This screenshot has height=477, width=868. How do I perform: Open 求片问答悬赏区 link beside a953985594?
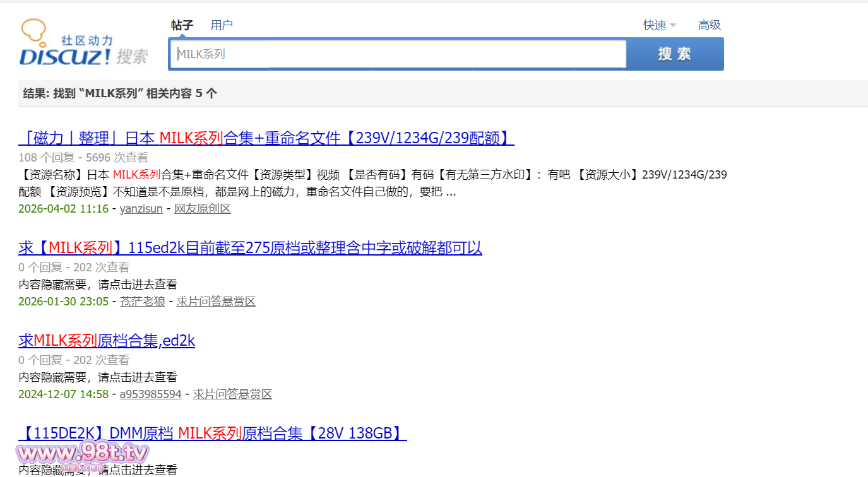coord(232,394)
